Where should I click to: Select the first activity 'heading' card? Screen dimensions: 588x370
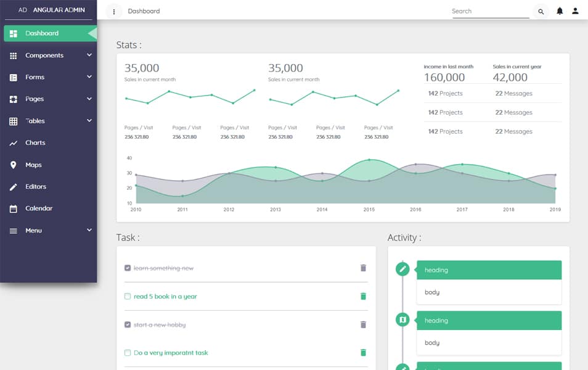(x=489, y=270)
